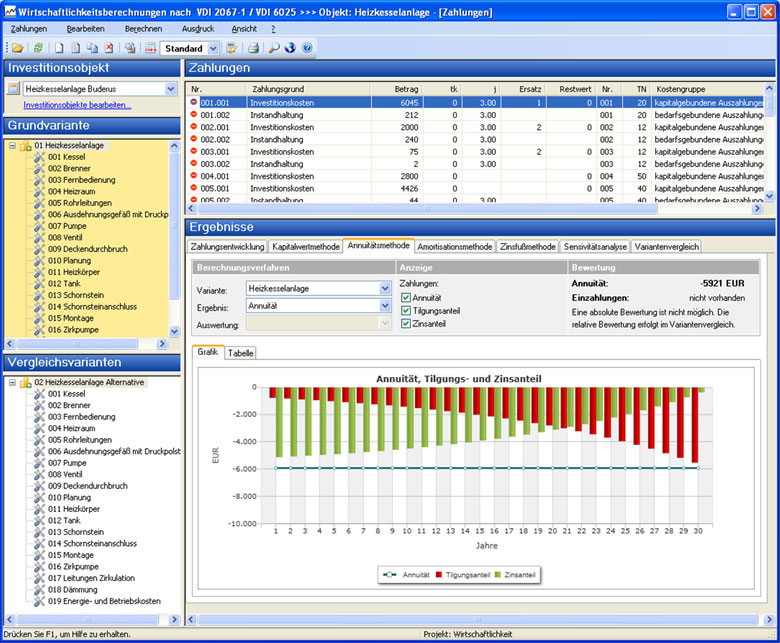The image size is (780, 643).
Task: Click the globe icon in toolbar
Action: pyautogui.click(x=290, y=48)
